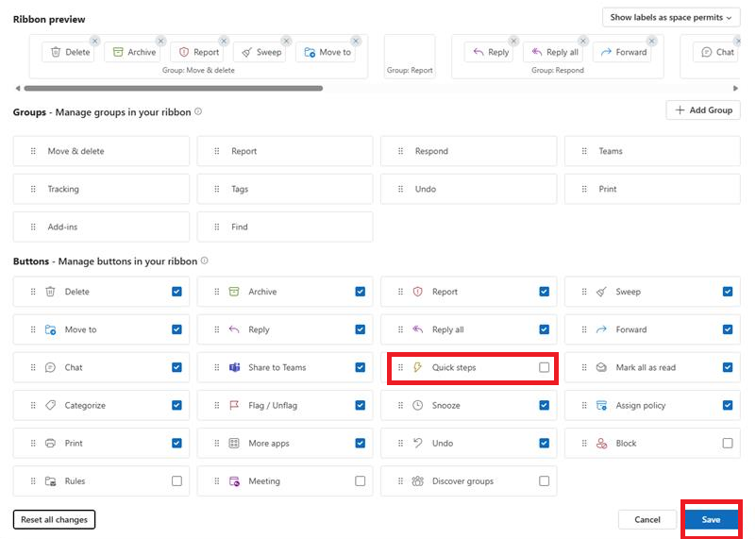Click Quick steps lightning icon
The width and height of the screenshot is (756, 539).
pyautogui.click(x=417, y=367)
